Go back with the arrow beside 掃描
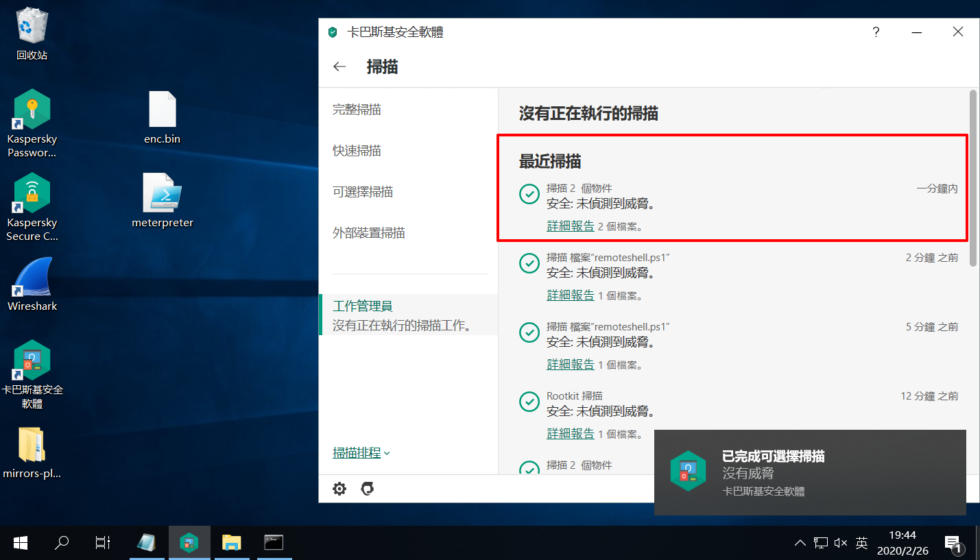Screen dimensions: 980x560 [339, 66]
